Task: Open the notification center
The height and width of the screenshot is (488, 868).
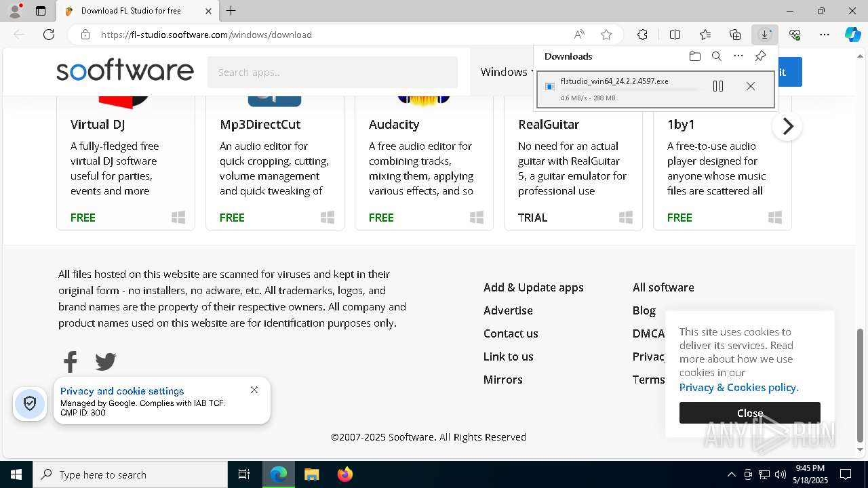Action: click(x=846, y=474)
